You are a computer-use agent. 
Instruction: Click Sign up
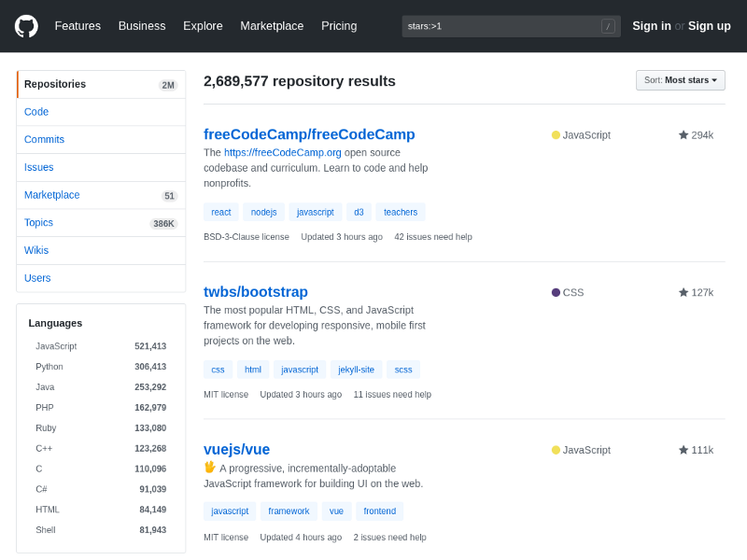pos(710,26)
